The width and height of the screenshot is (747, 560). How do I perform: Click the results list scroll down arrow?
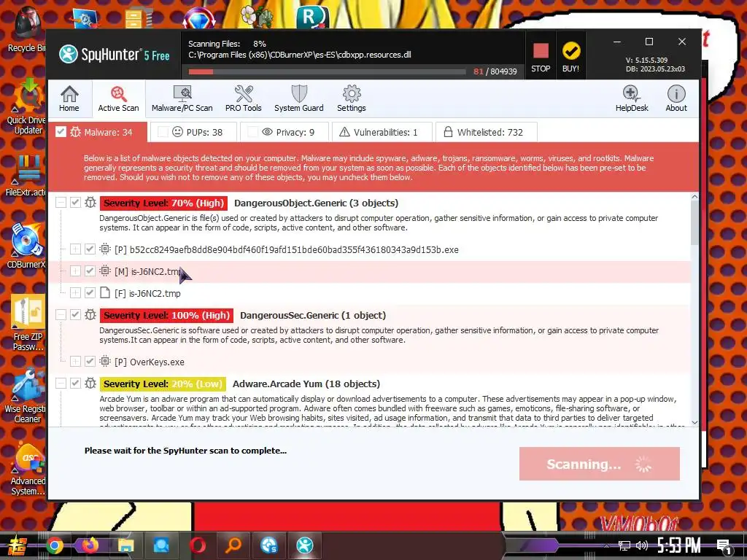pyautogui.click(x=694, y=422)
